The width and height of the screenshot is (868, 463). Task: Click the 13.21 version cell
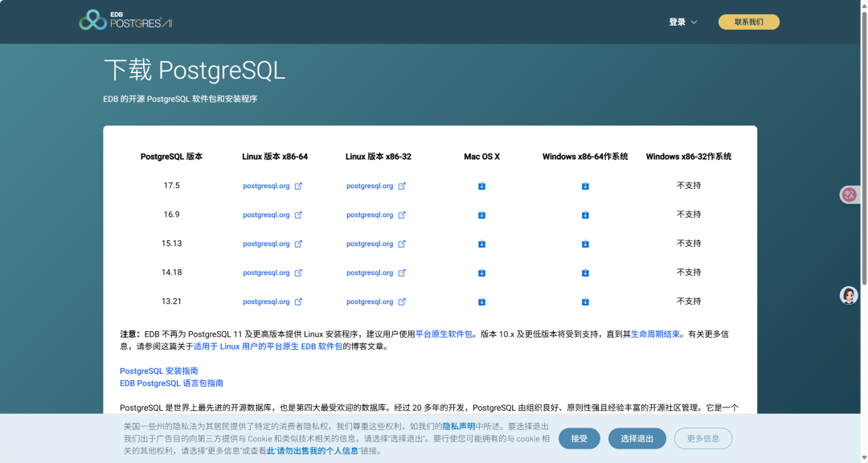(x=172, y=301)
